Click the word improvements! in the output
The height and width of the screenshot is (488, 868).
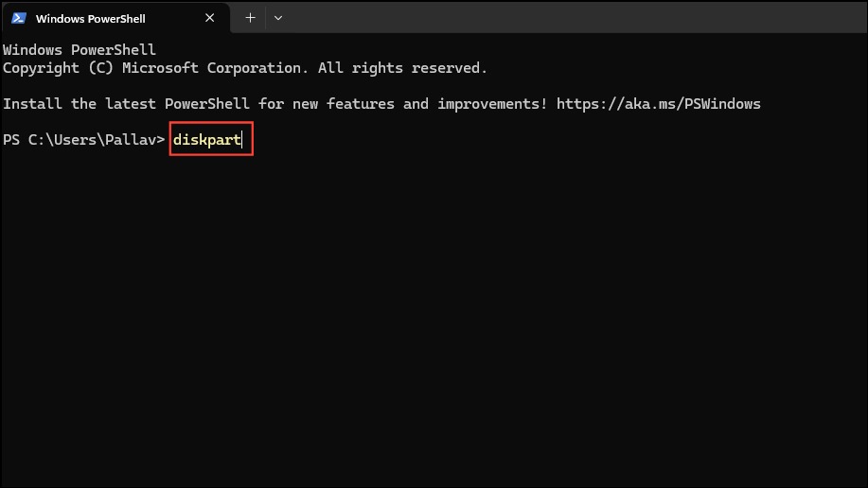[x=492, y=104]
